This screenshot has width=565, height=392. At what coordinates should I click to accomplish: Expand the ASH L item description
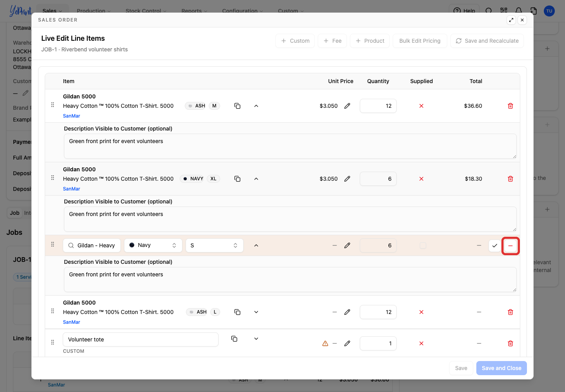(256, 312)
